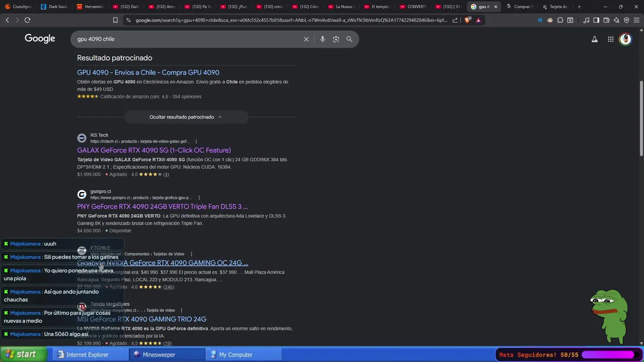Submit search with magnifying glass icon

point(349,39)
